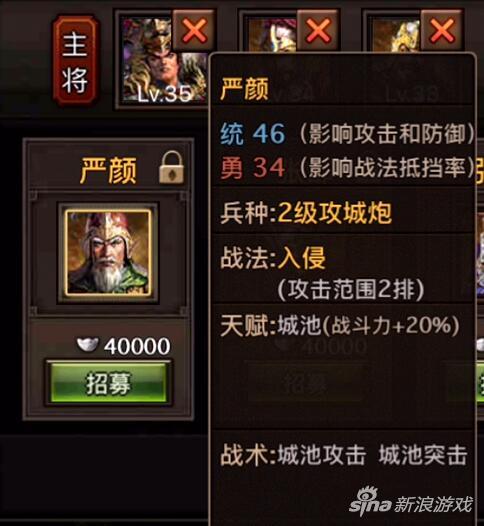Select the 城池突击 tactic
The image size is (484, 526).
tap(423, 455)
